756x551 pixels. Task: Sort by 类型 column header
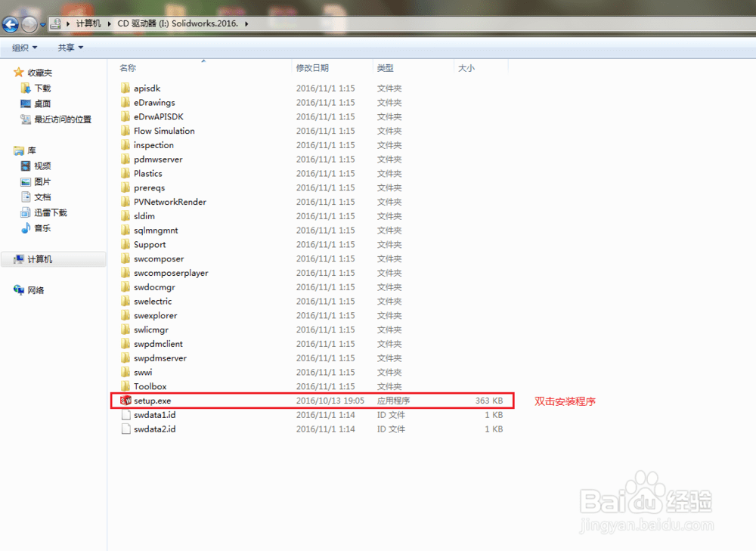(x=385, y=68)
